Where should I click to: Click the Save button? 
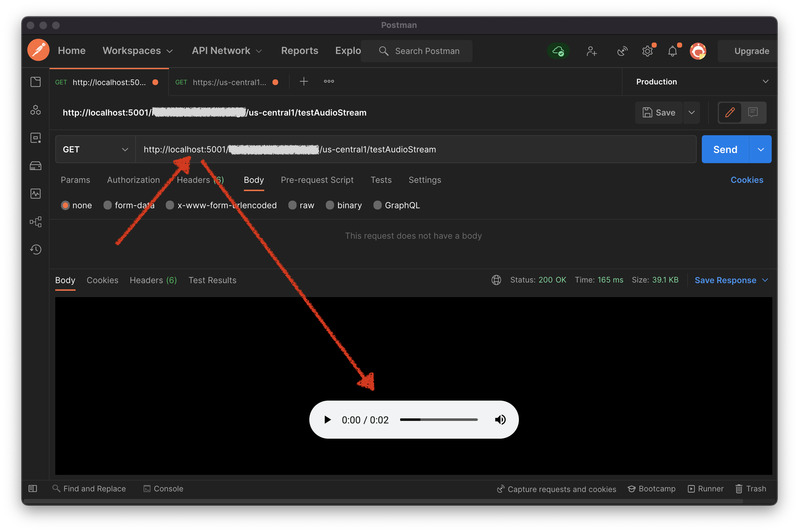(x=659, y=112)
